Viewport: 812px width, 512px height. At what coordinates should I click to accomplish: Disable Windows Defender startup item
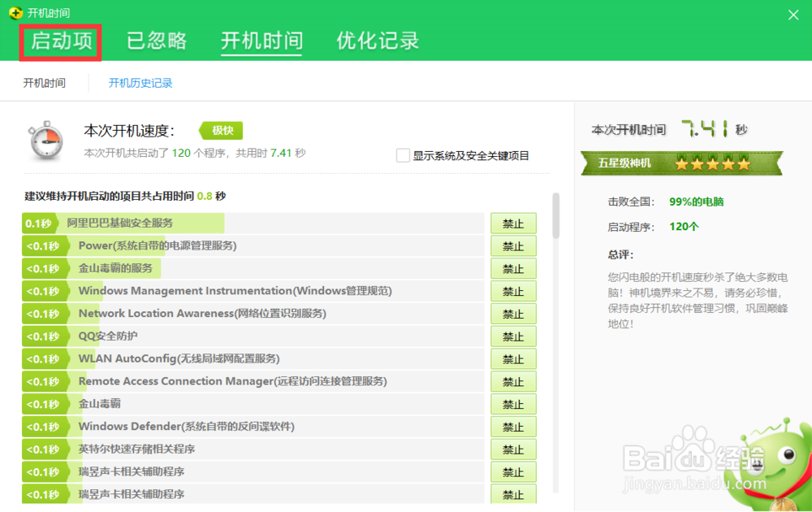513,426
